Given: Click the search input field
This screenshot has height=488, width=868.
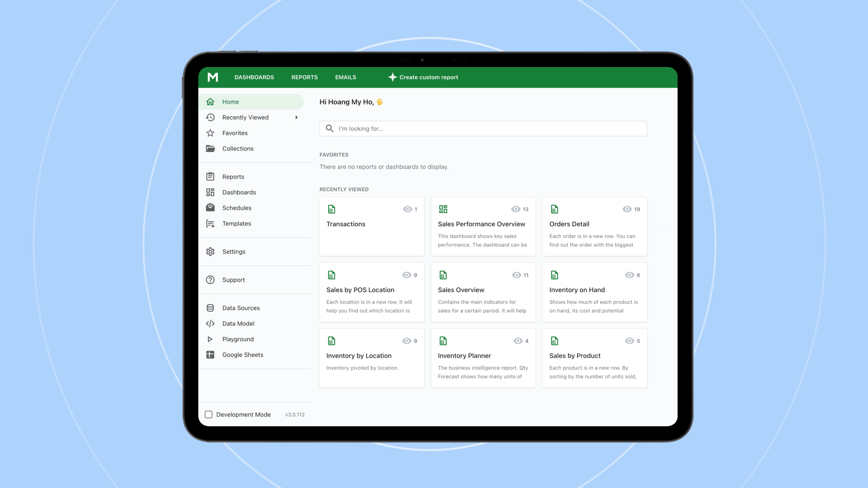Looking at the screenshot, I should tap(483, 128).
